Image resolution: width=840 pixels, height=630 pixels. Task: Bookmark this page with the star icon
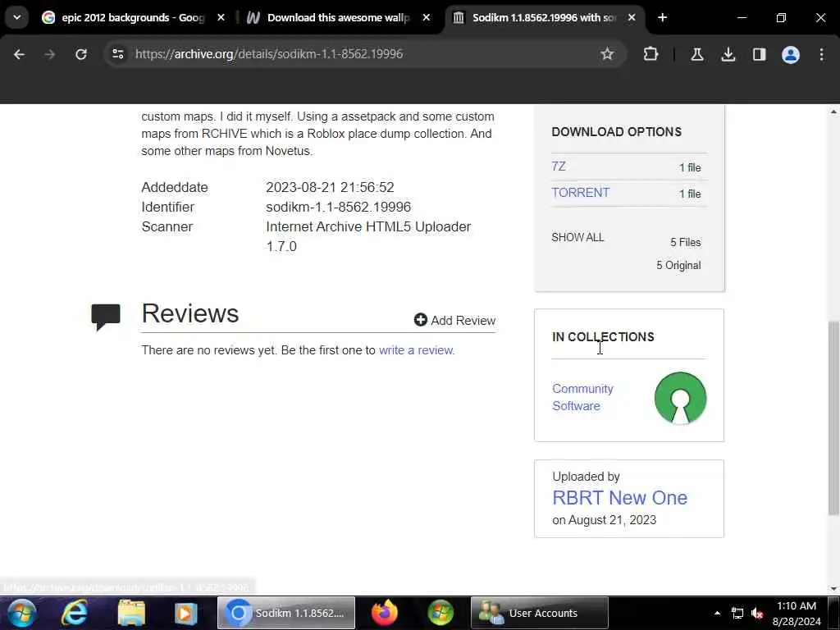click(x=607, y=54)
